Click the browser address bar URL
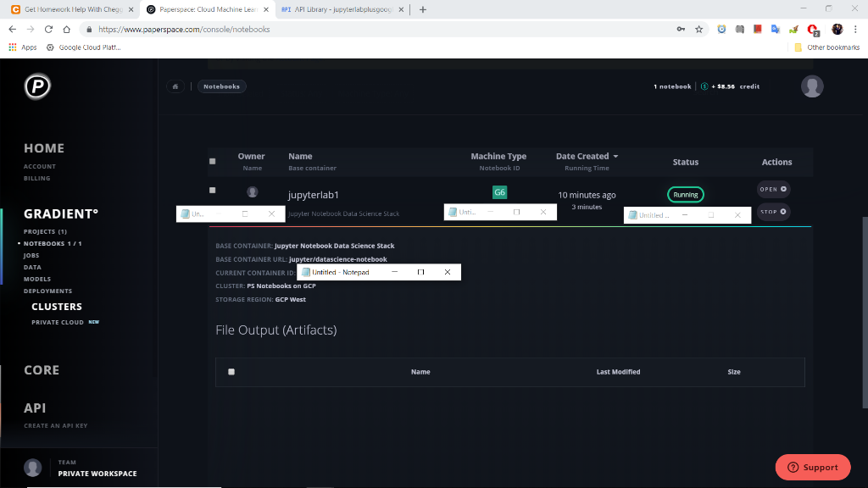Image resolution: width=868 pixels, height=488 pixels. point(184,30)
